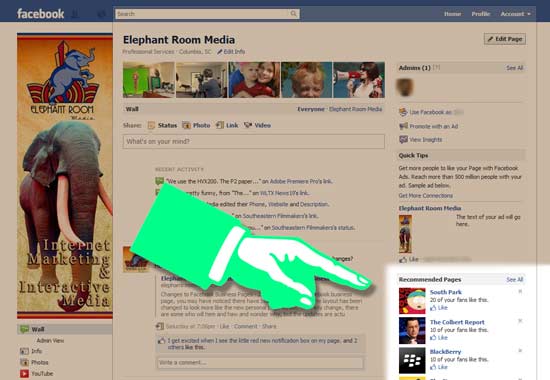Click the Link share icon

pos(220,125)
